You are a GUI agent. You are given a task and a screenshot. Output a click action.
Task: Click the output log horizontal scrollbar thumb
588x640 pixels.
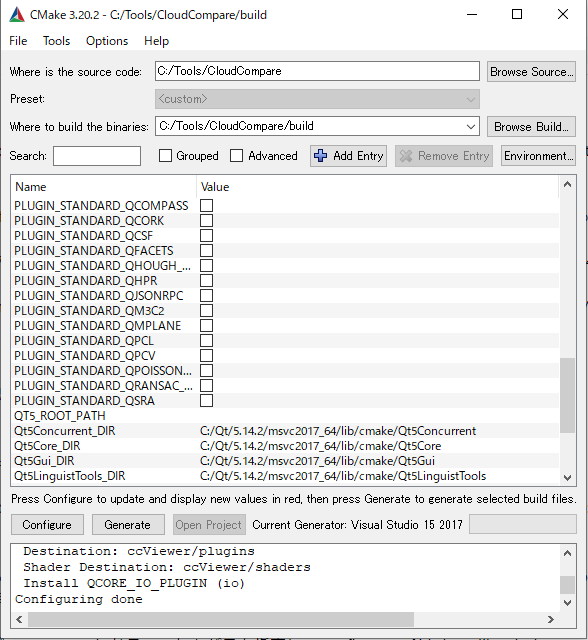(221, 619)
